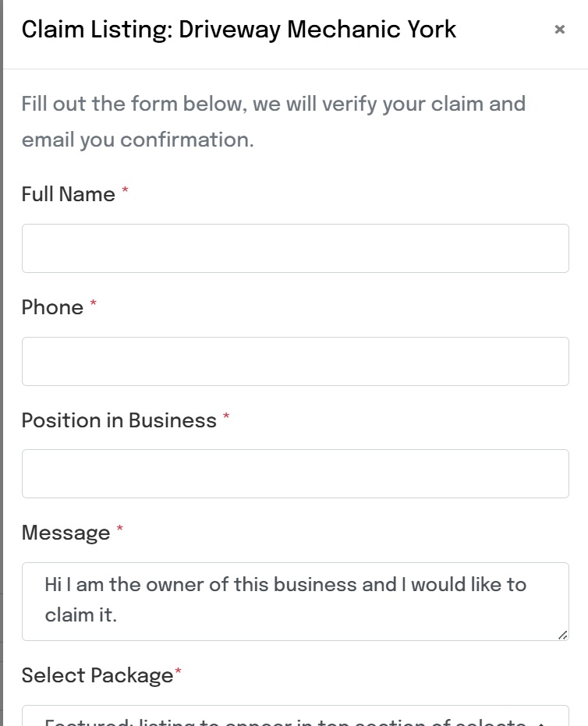Click the Message box resize handle

(x=562, y=635)
